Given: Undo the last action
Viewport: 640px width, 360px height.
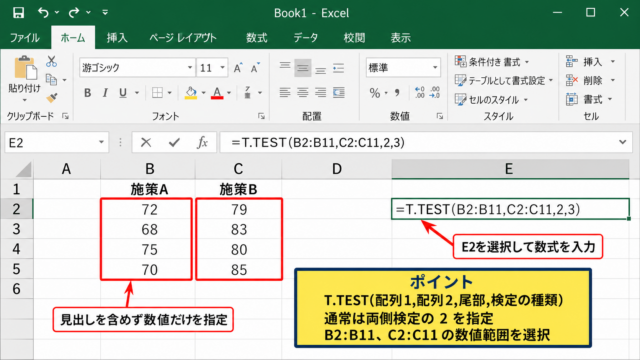Looking at the screenshot, I should pyautogui.click(x=43, y=13).
